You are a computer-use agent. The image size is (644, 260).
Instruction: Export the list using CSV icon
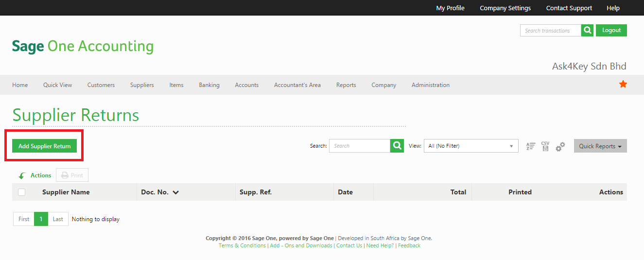point(545,146)
